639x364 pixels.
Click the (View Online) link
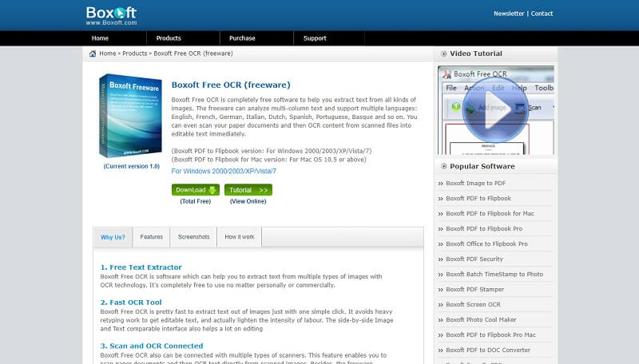coord(248,201)
